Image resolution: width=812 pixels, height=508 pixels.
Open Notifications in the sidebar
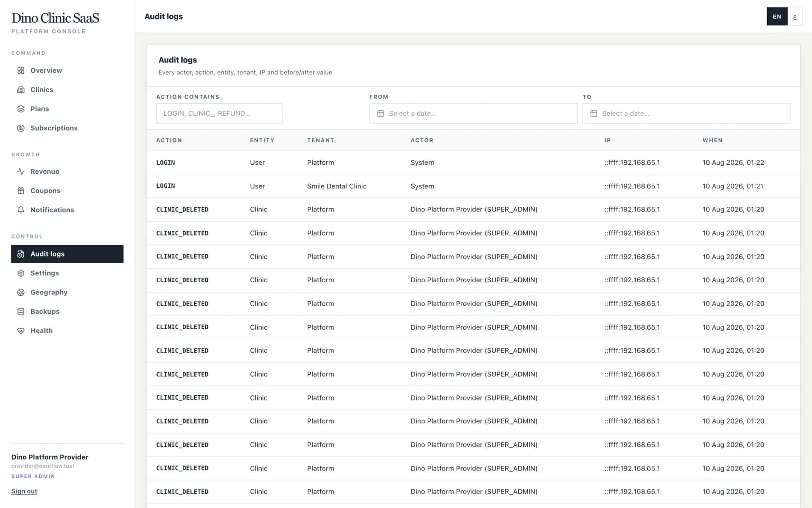(67, 210)
